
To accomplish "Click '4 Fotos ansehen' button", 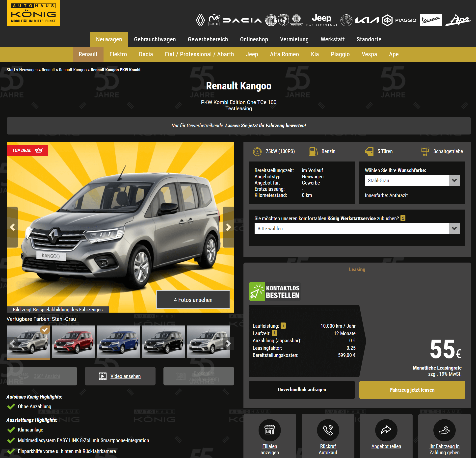I will (193, 300).
